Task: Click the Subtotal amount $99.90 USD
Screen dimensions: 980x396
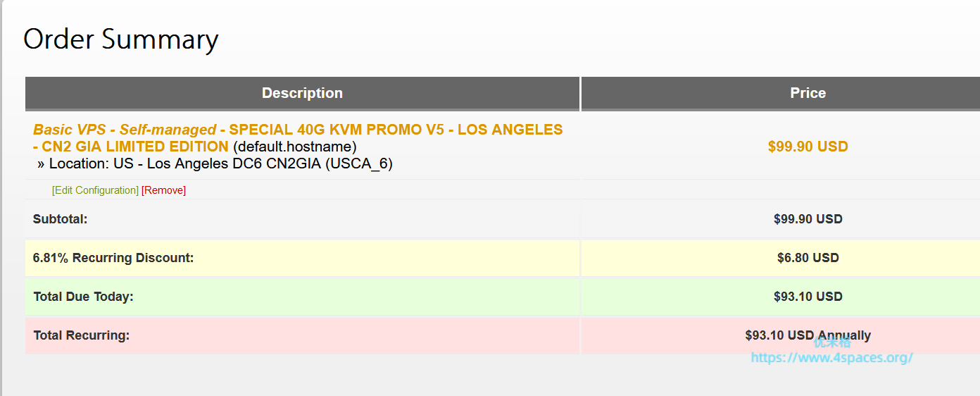Action: point(808,219)
